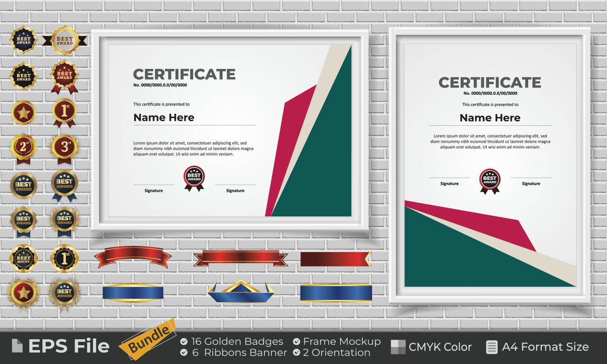Choose the red 2nd place badge

point(24,149)
